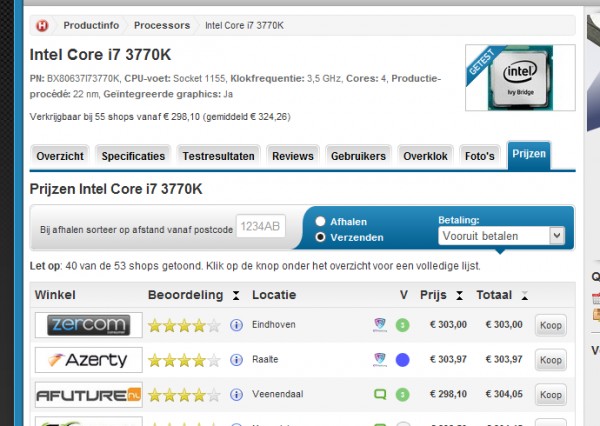Screen dimensions: 600x426
Task: Click green stock indicator in Afuture row
Action: (403, 394)
